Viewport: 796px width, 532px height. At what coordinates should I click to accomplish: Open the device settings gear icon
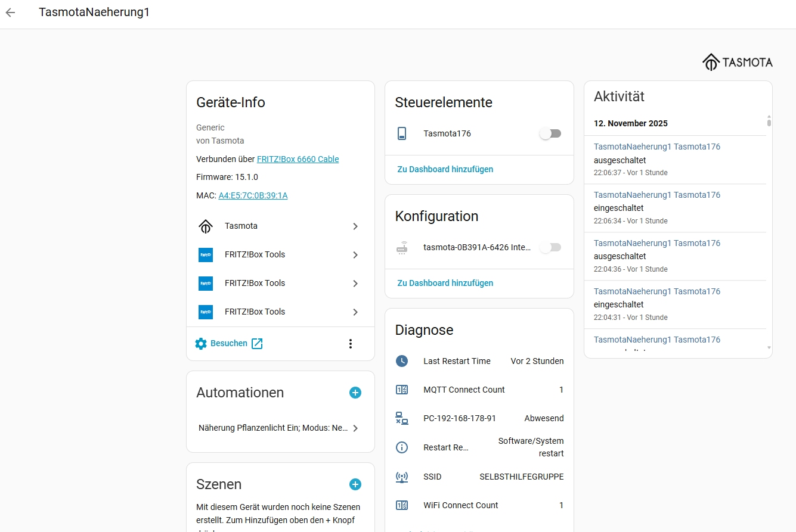201,344
